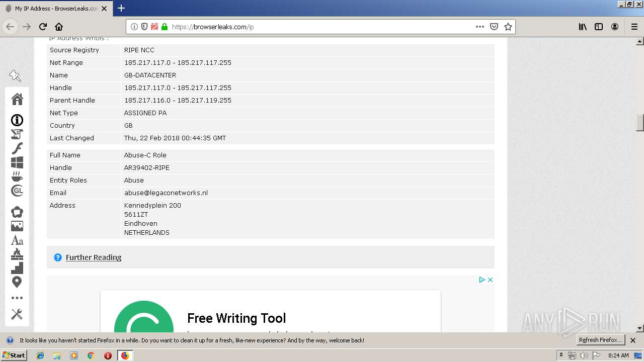Open media player from taskbar

[74, 355]
